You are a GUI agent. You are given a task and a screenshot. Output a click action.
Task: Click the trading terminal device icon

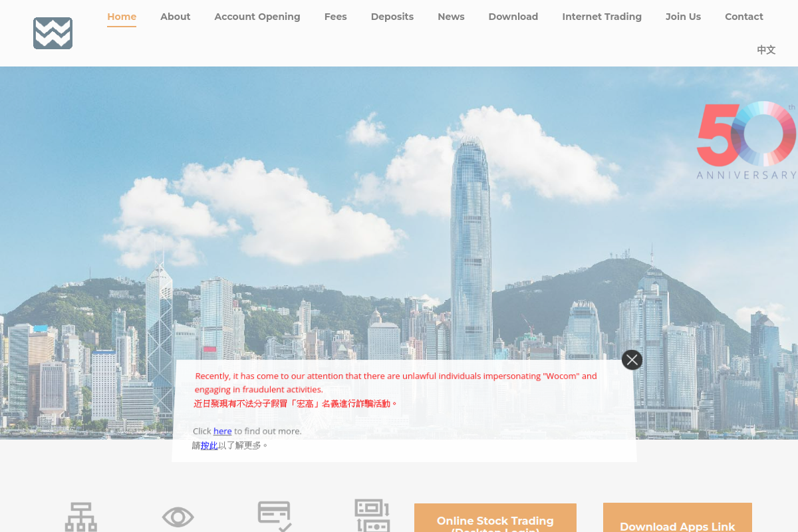[372, 515]
